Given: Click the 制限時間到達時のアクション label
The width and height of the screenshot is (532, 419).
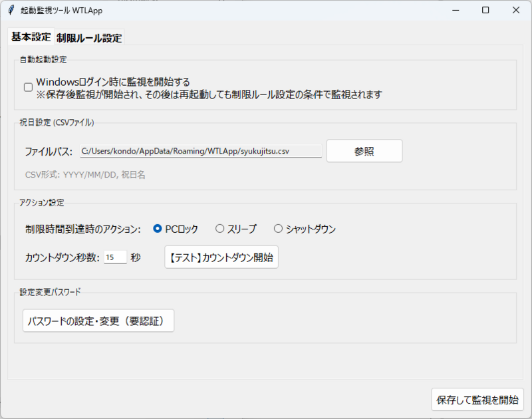Looking at the screenshot, I should (83, 229).
